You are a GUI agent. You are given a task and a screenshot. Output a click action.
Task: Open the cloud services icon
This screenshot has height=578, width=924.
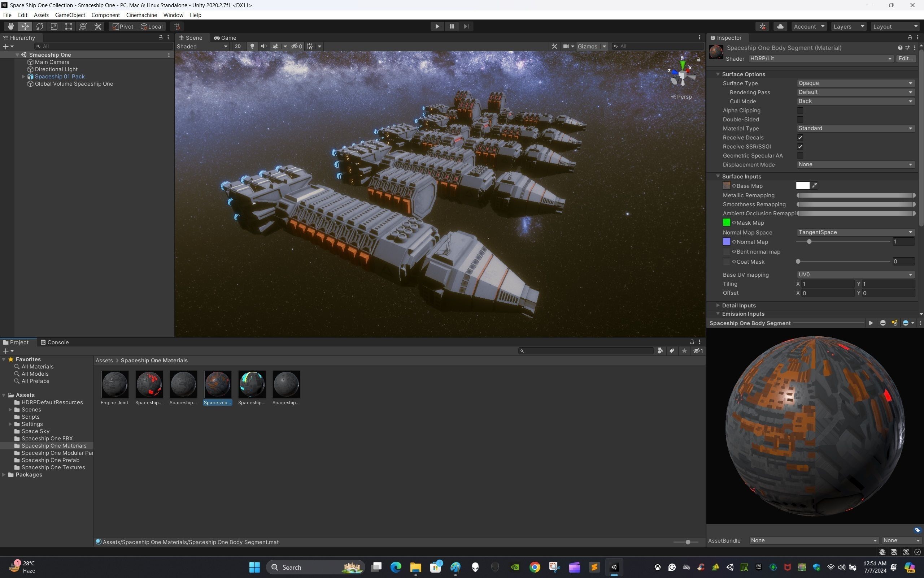click(780, 26)
